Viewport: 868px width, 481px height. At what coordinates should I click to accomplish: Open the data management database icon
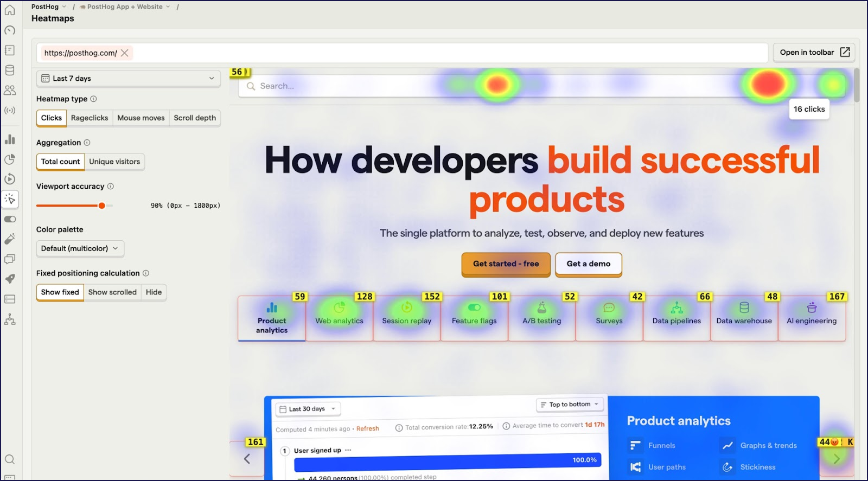(10, 70)
